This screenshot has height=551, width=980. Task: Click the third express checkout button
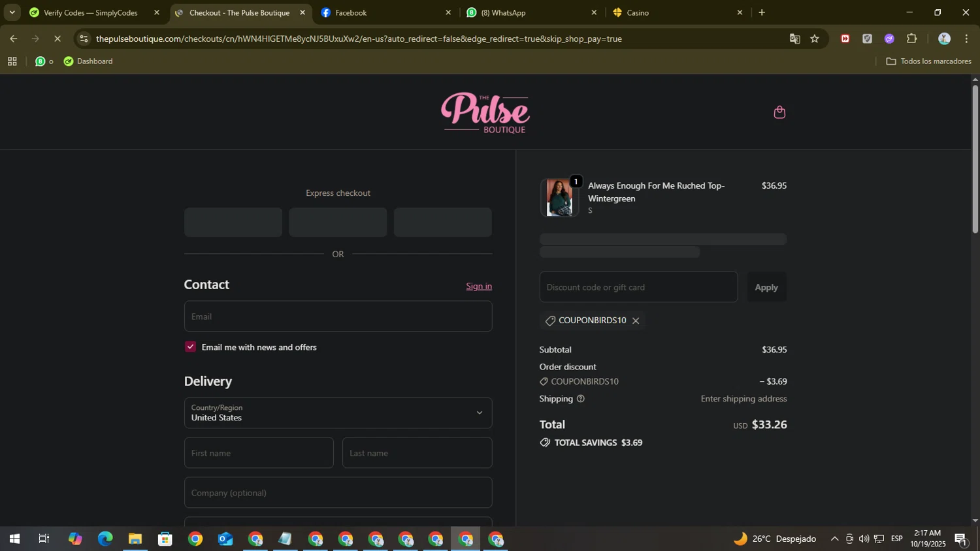pos(443,223)
